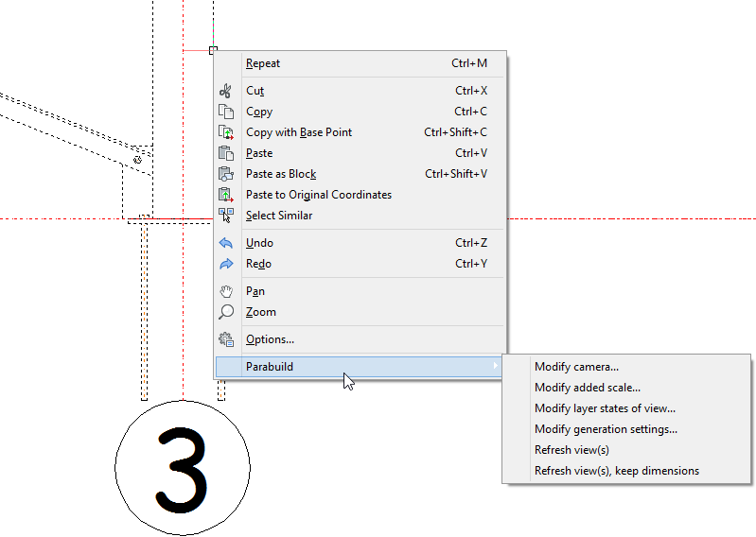Screen dimensions: 756x537
Task: Click the Ctrl+M shortcut label
Action: pos(469,63)
